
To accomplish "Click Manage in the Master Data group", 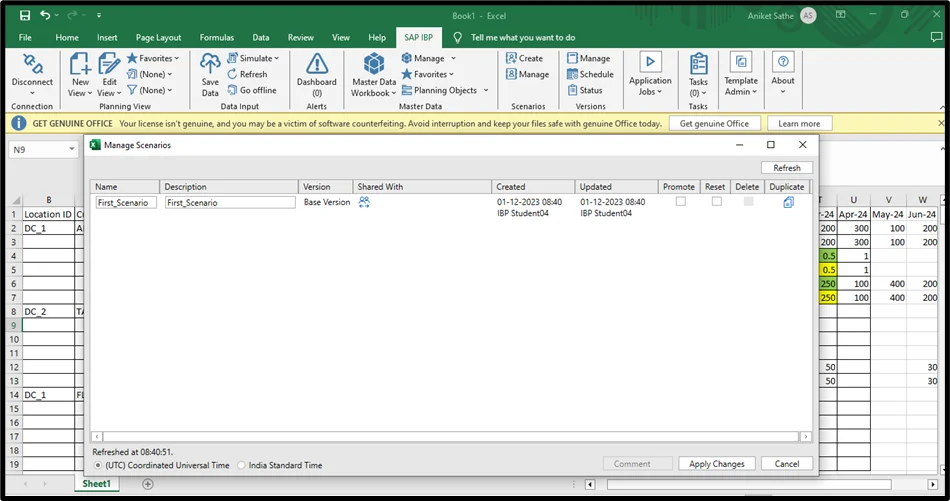I will point(428,58).
